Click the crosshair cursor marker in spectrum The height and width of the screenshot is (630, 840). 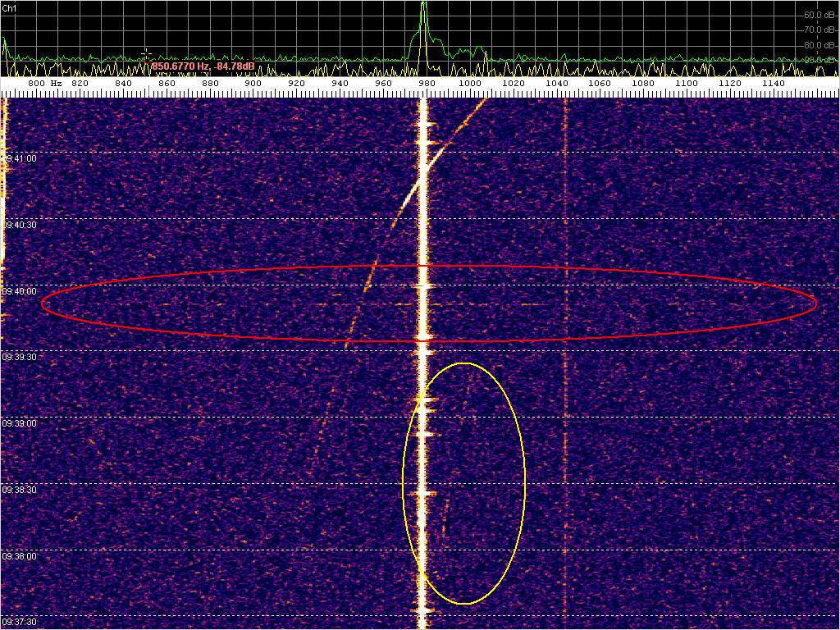click(146, 53)
